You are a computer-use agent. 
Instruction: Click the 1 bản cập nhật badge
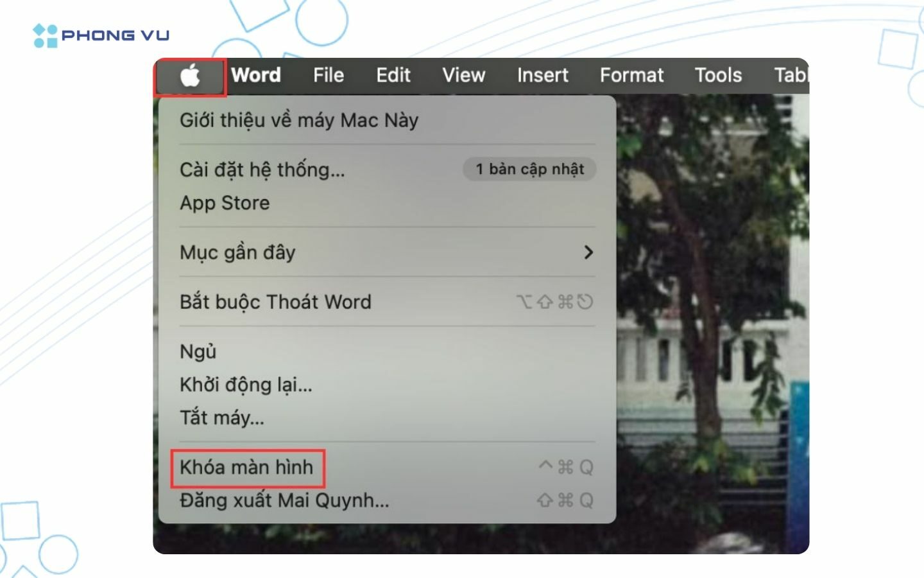[x=530, y=170]
